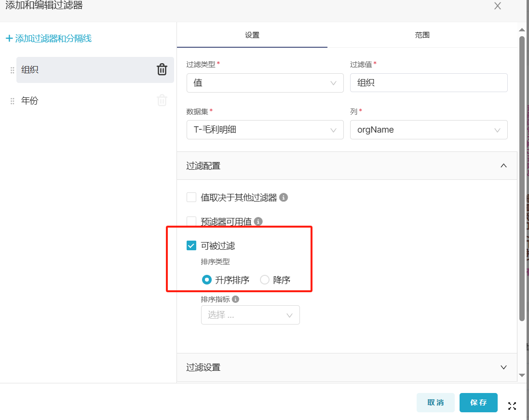Enable 预滤器可用值 checkbox
The height and width of the screenshot is (420, 529).
(x=191, y=221)
